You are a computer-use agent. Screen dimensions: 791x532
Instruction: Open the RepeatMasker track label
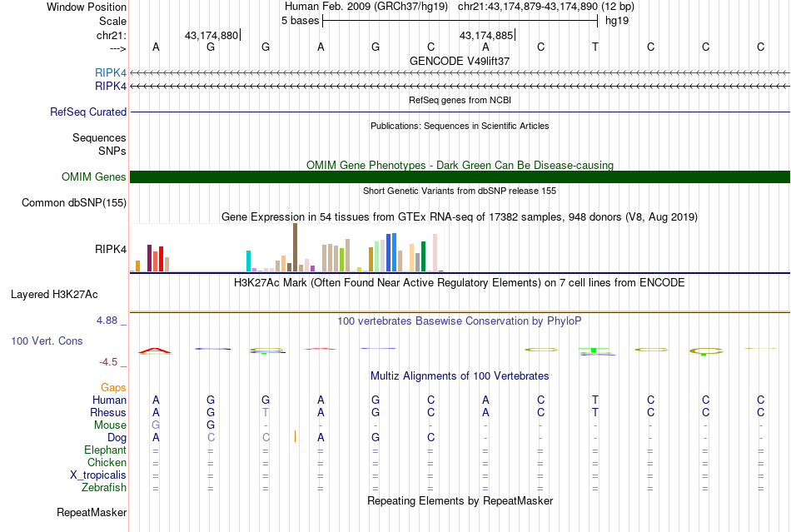92,512
